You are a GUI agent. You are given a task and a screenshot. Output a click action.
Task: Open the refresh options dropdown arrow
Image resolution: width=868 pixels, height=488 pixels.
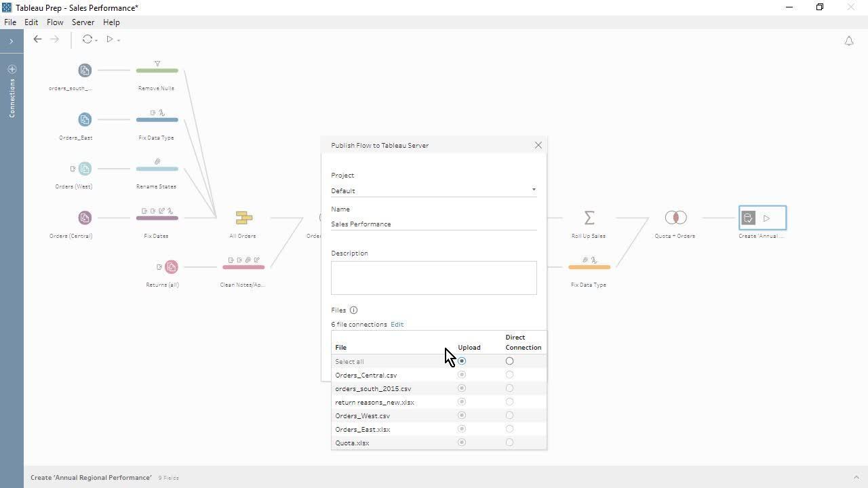[96, 41]
